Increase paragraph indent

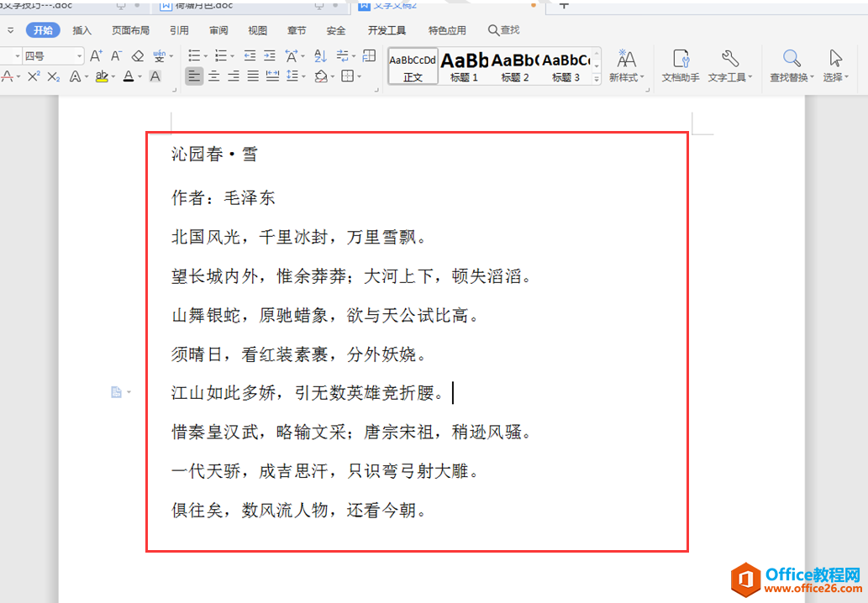270,56
